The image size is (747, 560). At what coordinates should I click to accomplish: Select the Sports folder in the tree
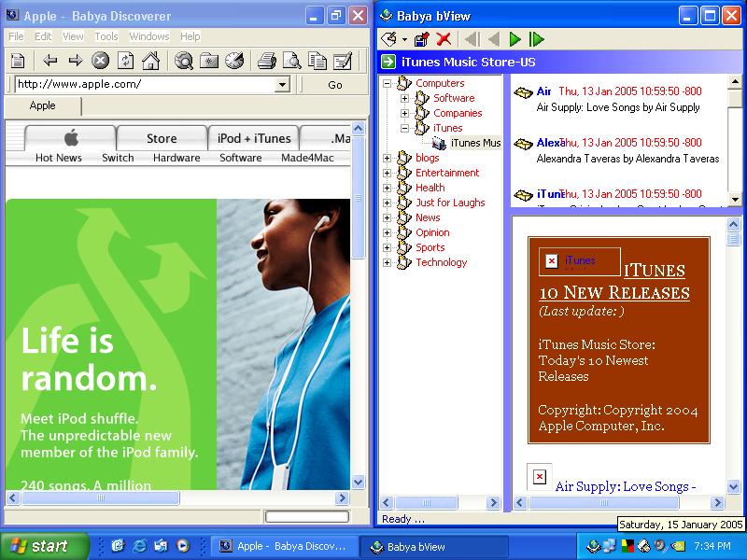coord(430,247)
